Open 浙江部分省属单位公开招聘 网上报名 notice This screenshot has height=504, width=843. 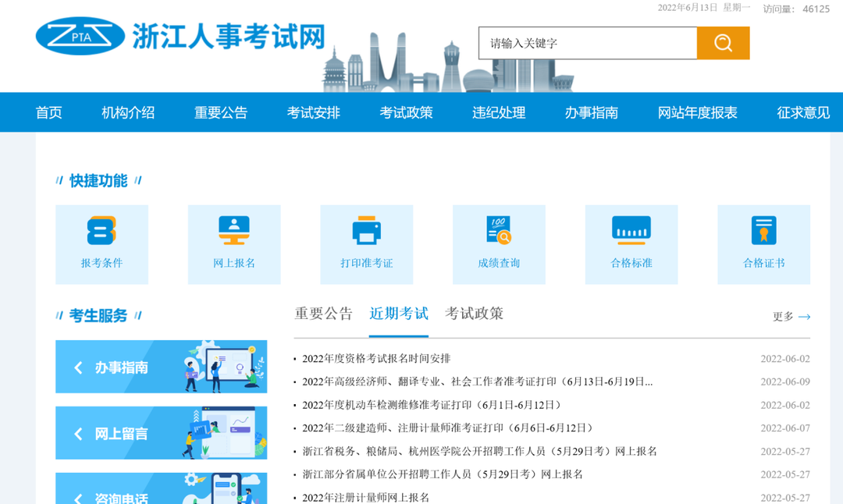(x=443, y=474)
